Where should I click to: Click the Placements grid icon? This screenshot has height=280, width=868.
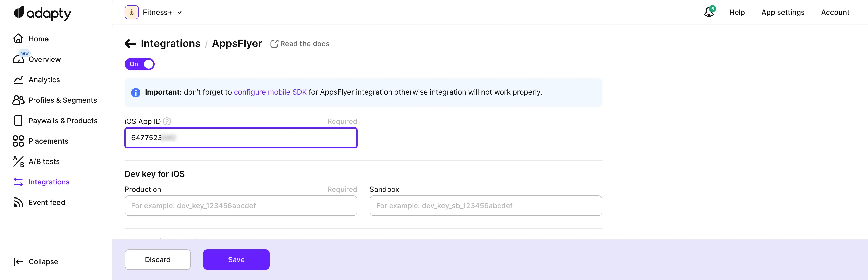point(18,141)
